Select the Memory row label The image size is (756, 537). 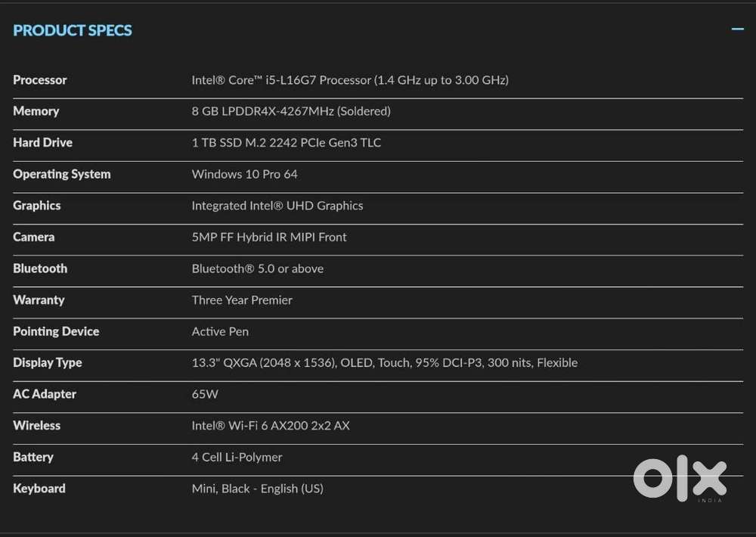click(x=36, y=111)
